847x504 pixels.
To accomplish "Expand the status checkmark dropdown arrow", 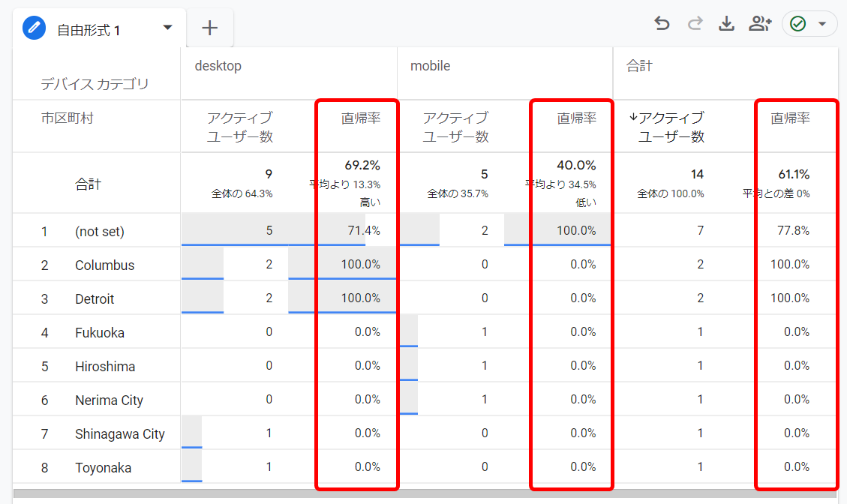I will coord(822,24).
